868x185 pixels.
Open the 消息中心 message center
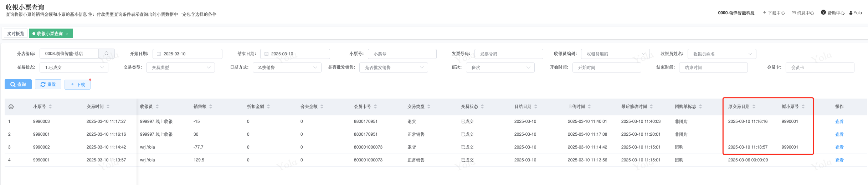tap(803, 13)
